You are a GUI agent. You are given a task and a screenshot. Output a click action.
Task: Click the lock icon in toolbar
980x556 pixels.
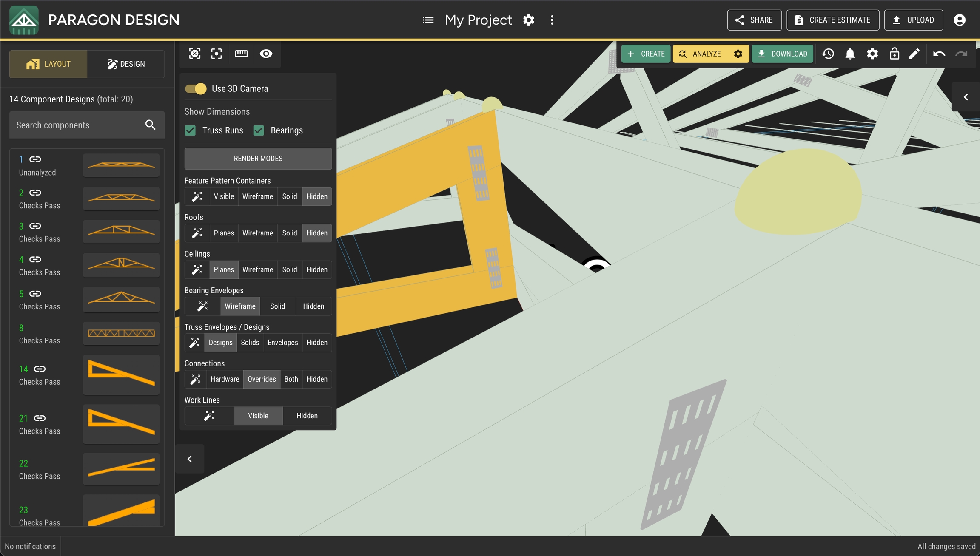coord(894,54)
